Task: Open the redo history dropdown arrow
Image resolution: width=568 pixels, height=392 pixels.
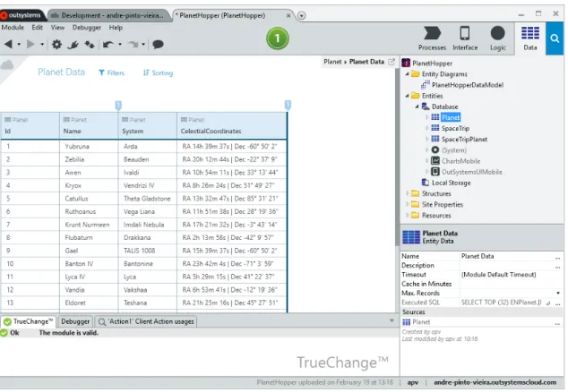Action: click(x=143, y=45)
